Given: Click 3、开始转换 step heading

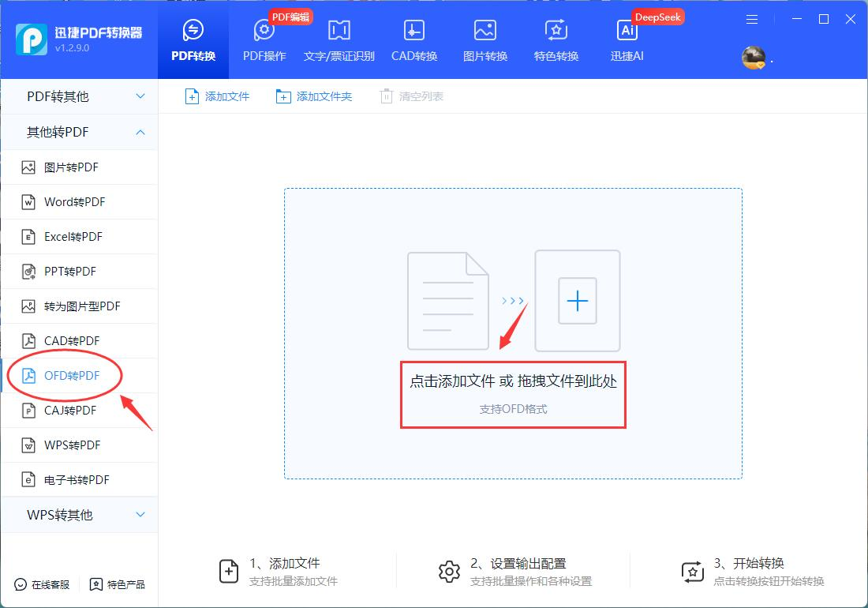Looking at the screenshot, I should tap(749, 564).
